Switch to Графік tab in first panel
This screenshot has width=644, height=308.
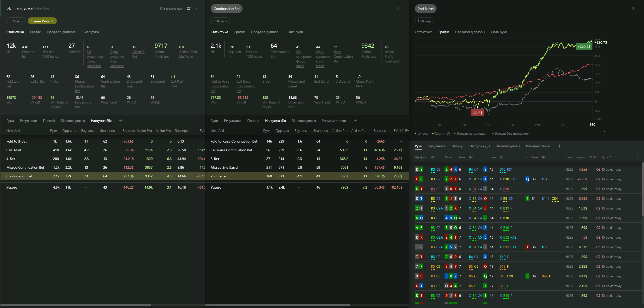35,32
